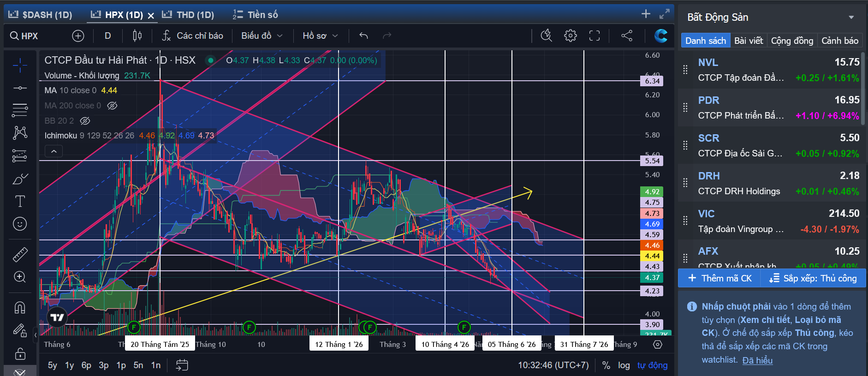Toggle percent scale on price axis

pos(606,365)
